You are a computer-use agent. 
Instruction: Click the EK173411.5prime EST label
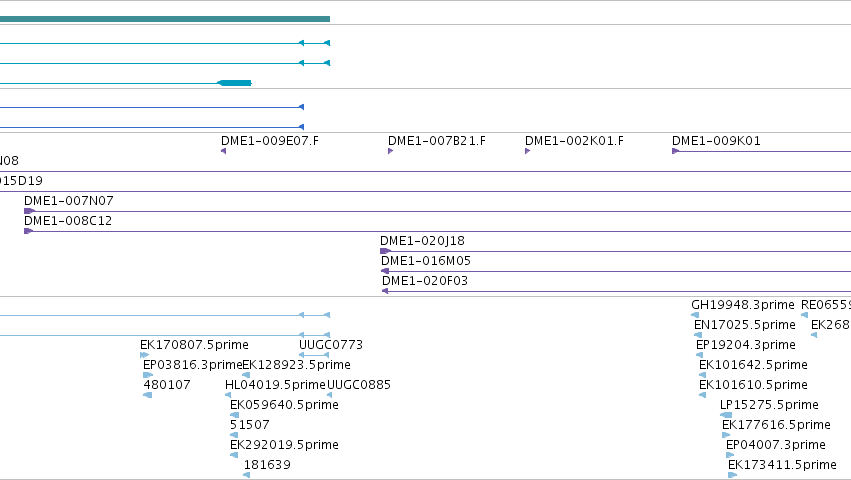click(x=782, y=465)
